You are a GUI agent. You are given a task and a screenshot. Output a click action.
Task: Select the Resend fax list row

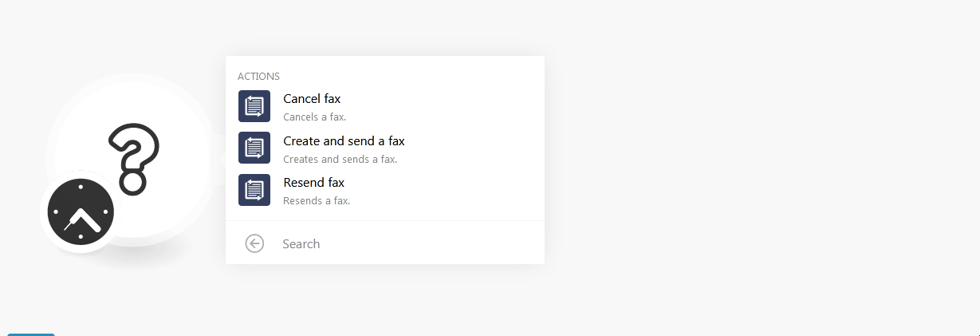[385, 190]
